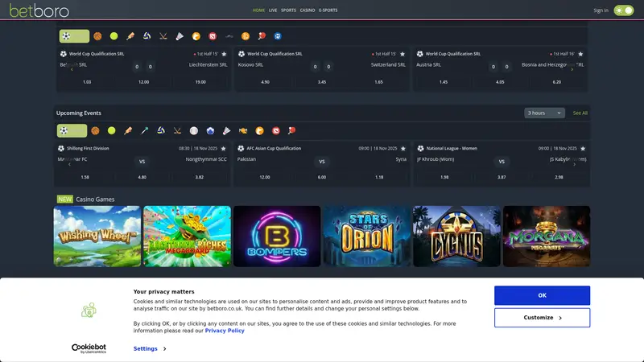Select table tennis paddle icon in live events row

(x=262, y=36)
